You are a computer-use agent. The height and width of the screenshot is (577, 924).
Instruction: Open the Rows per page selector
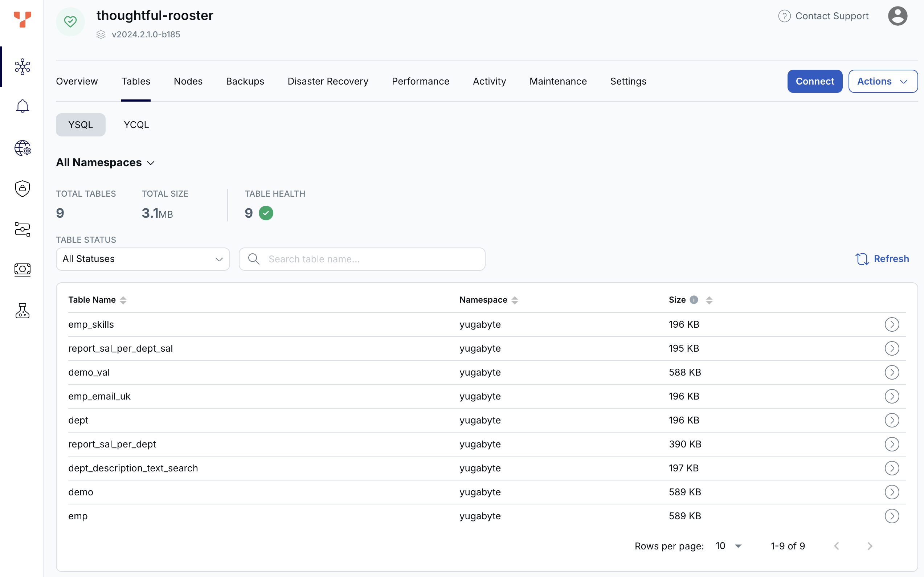tap(727, 546)
